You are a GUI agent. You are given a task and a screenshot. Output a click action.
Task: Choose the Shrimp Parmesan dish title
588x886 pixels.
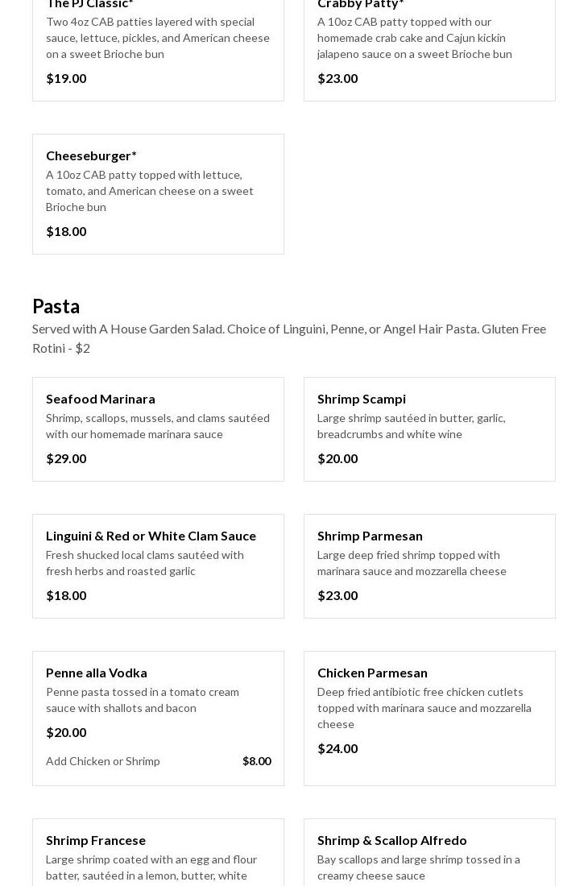tap(370, 536)
